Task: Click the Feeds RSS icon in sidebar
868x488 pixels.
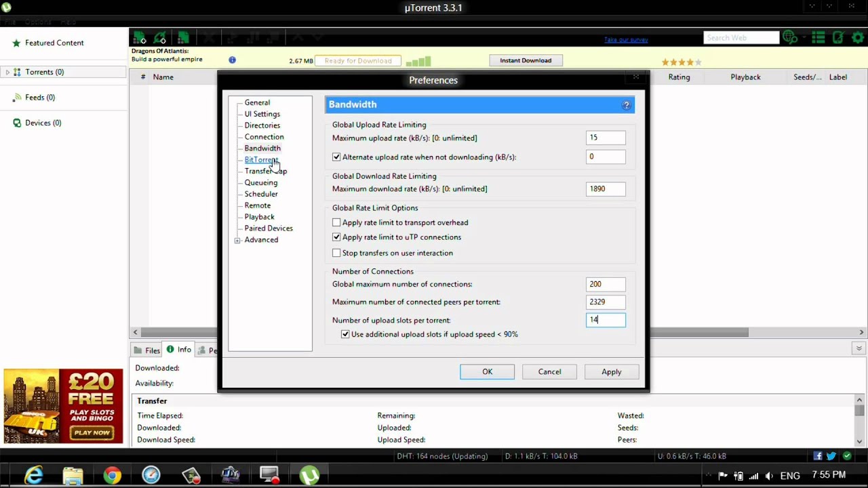Action: [17, 98]
